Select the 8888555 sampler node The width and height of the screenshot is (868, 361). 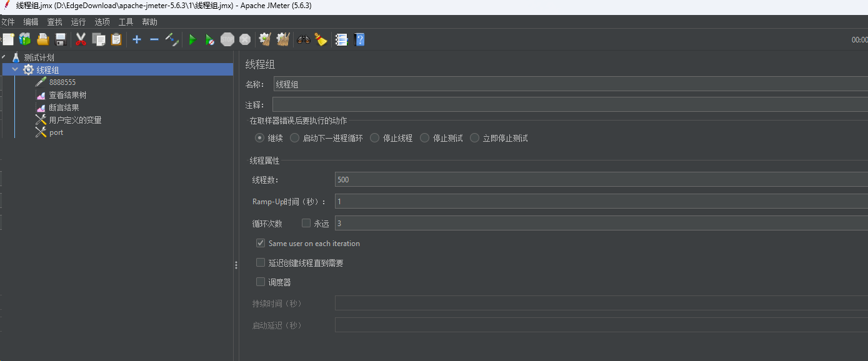(62, 82)
